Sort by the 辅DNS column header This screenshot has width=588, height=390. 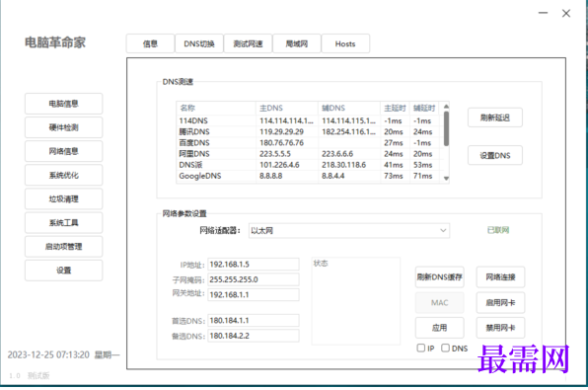[x=349, y=108]
